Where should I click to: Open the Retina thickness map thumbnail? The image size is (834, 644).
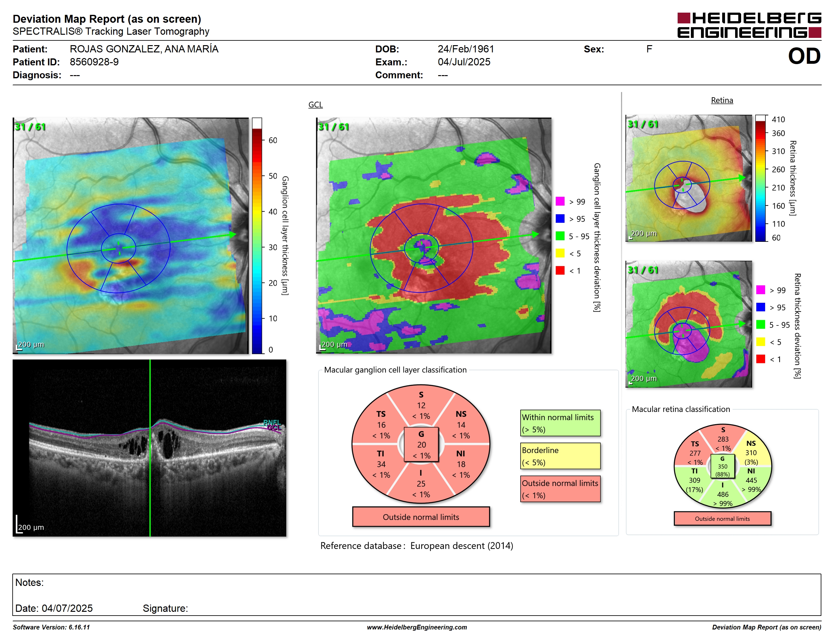[688, 178]
